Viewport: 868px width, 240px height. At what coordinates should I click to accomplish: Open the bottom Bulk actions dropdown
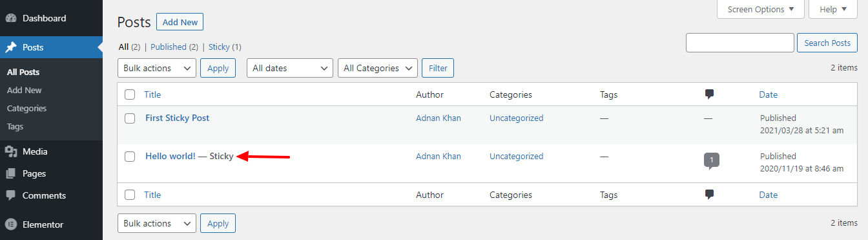coord(156,223)
